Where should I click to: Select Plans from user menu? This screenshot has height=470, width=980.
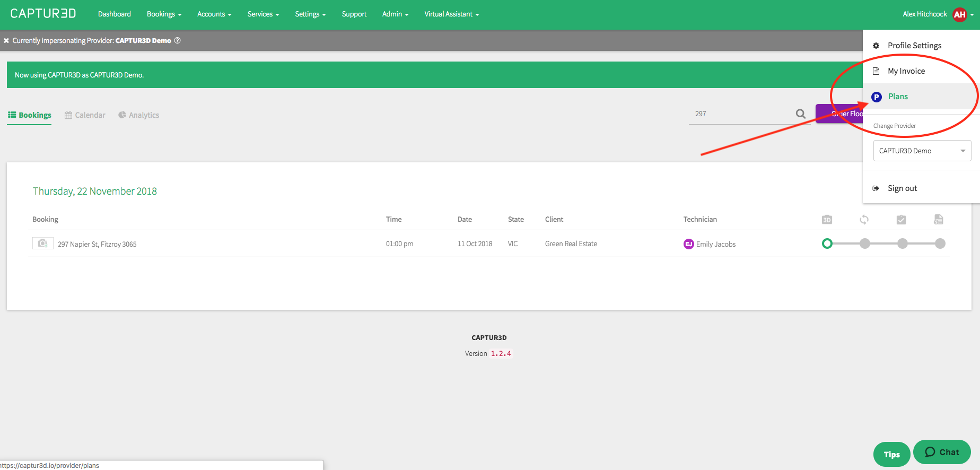tap(921, 97)
